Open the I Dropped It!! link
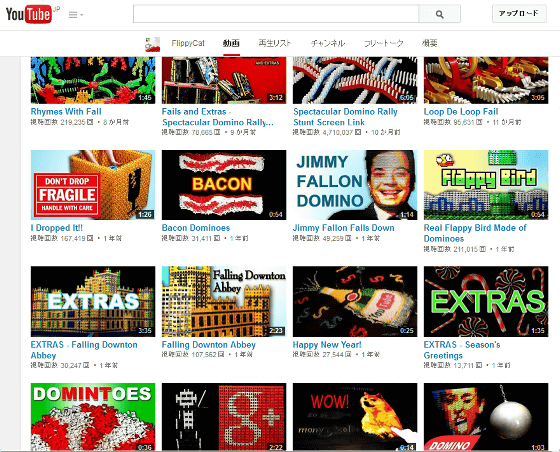Screen dimensions: 560x452 click(x=56, y=228)
